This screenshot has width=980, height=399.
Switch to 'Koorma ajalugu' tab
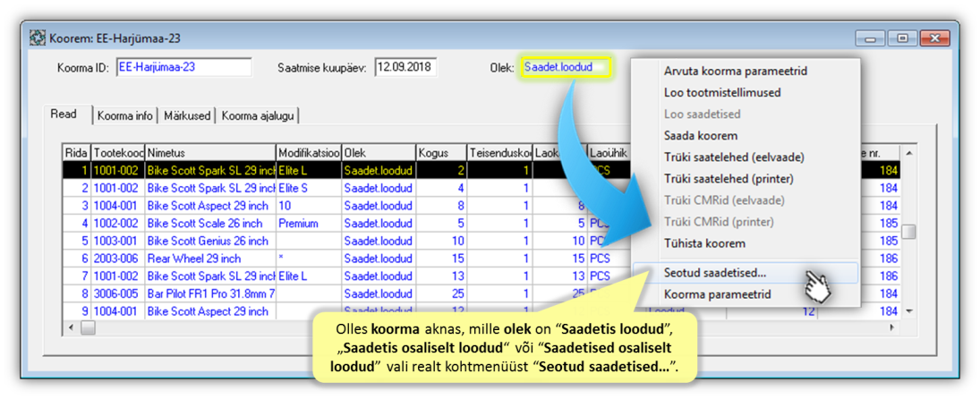pos(259,115)
